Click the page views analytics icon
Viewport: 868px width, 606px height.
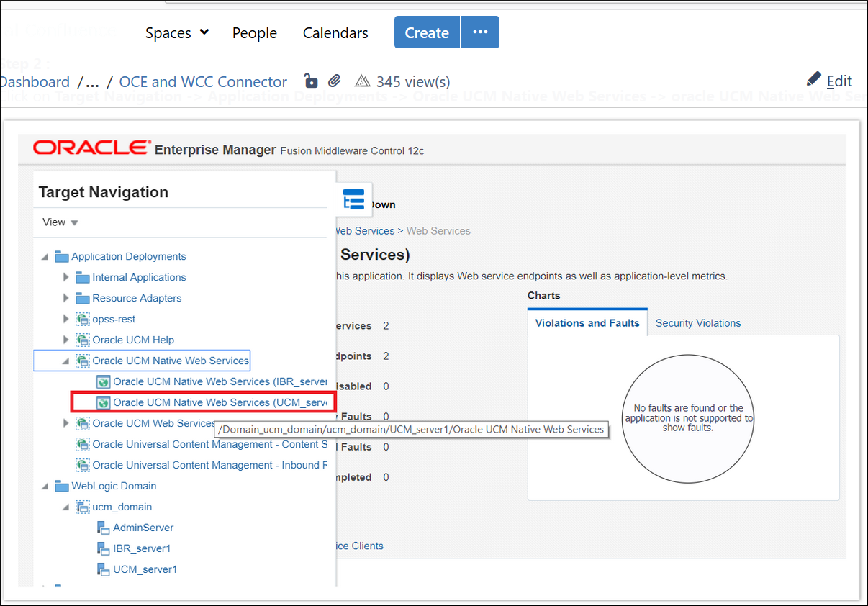point(362,81)
